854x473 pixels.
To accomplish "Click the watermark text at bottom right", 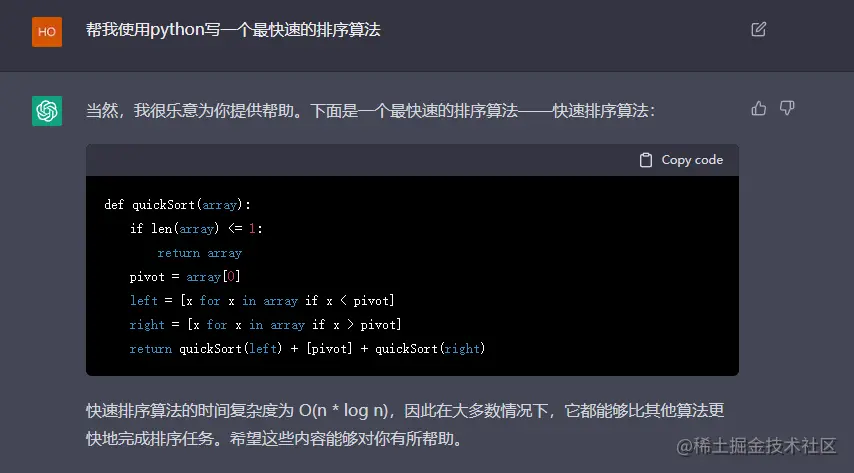I will point(757,446).
